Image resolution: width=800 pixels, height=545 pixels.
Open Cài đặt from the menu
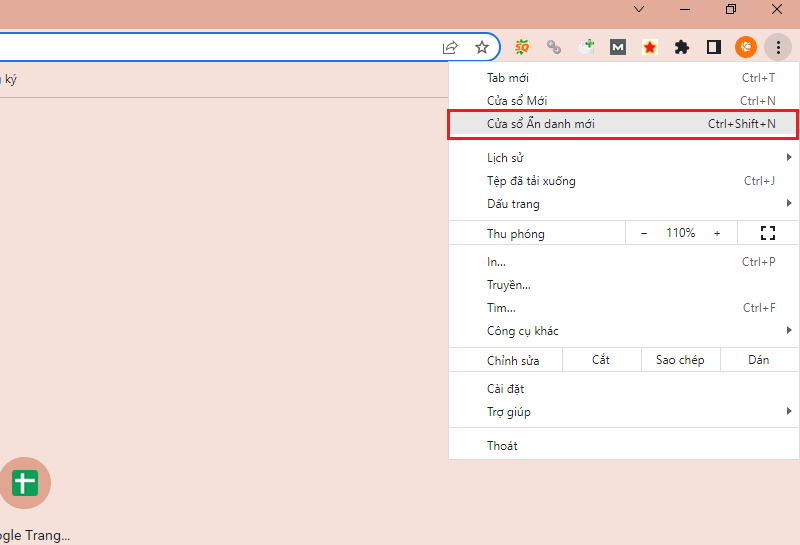tap(506, 389)
